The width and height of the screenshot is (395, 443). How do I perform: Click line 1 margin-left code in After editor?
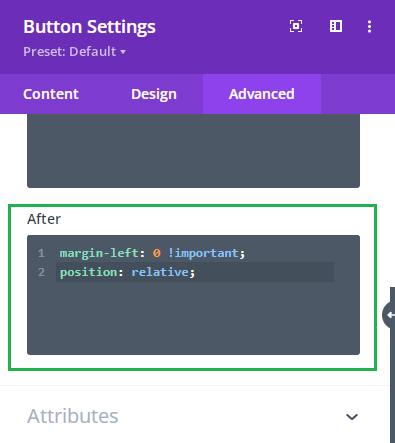click(x=152, y=253)
